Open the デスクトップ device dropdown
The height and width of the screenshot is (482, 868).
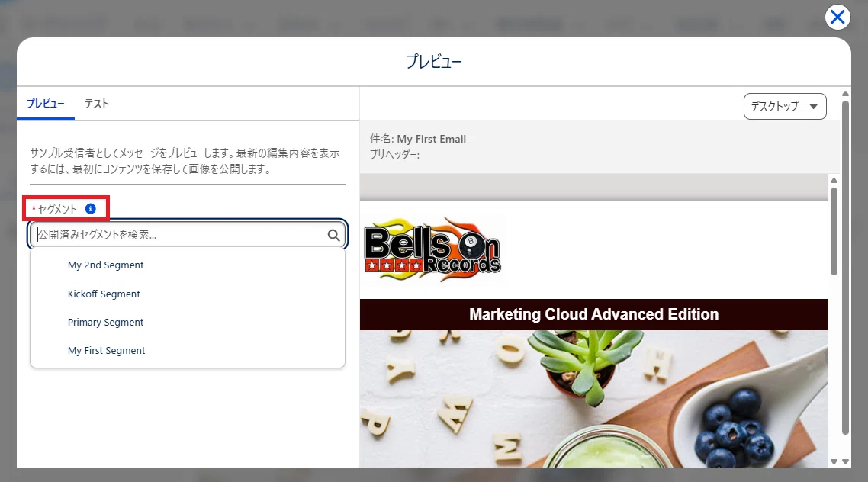click(x=784, y=106)
